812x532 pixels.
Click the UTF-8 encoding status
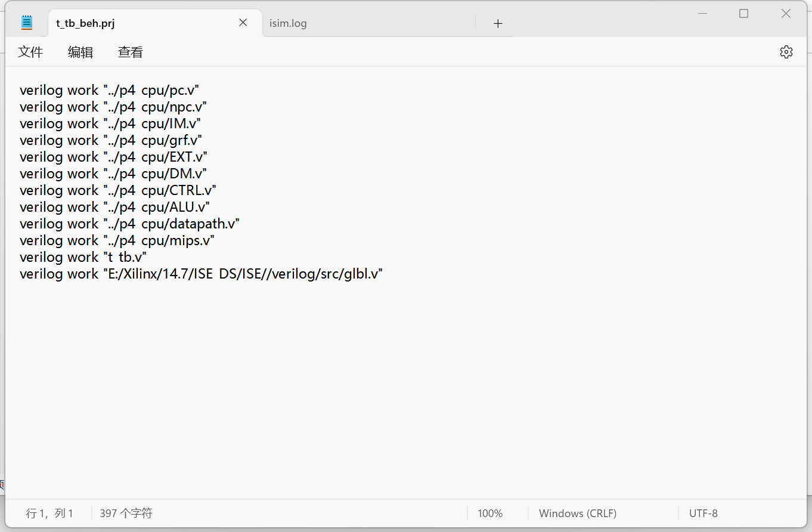[703, 514]
